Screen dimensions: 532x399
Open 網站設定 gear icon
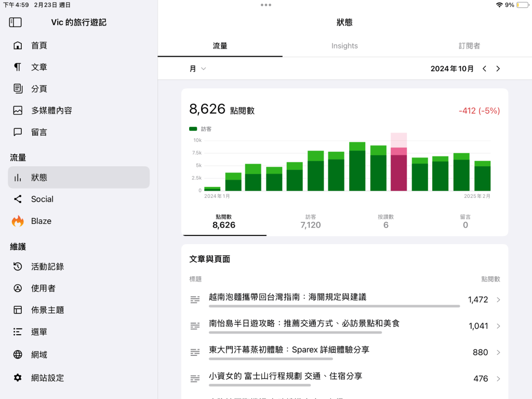[x=18, y=378]
